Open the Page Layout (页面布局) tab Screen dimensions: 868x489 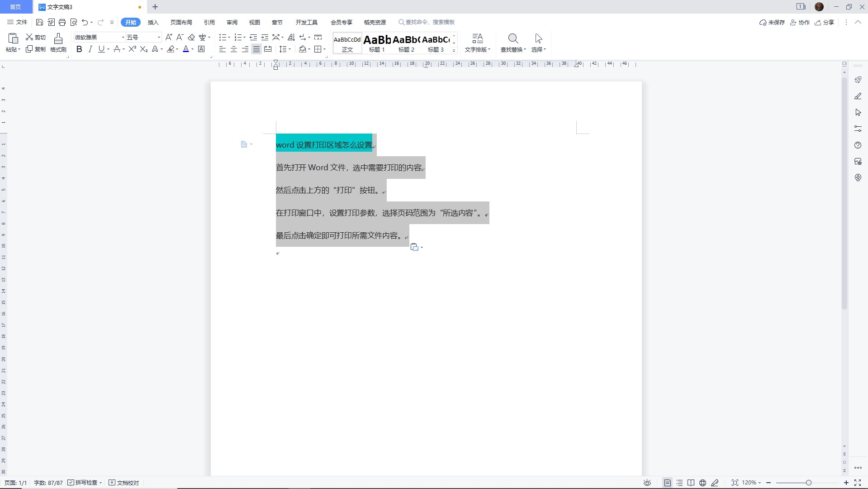click(x=181, y=22)
